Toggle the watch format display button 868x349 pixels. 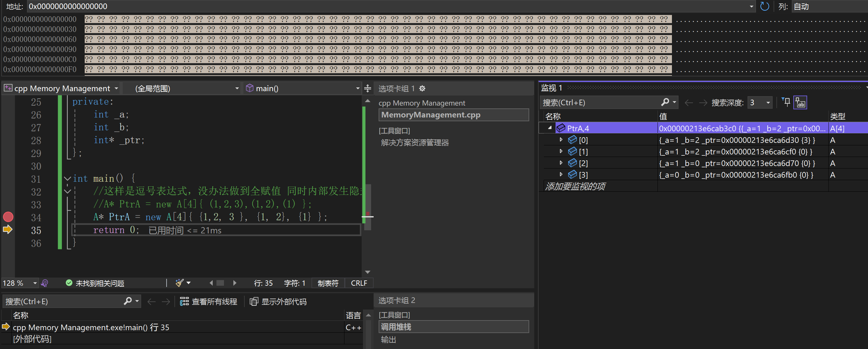(800, 102)
